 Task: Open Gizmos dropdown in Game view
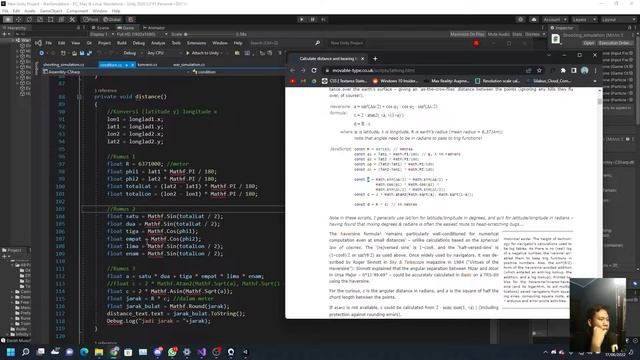tap(534, 34)
